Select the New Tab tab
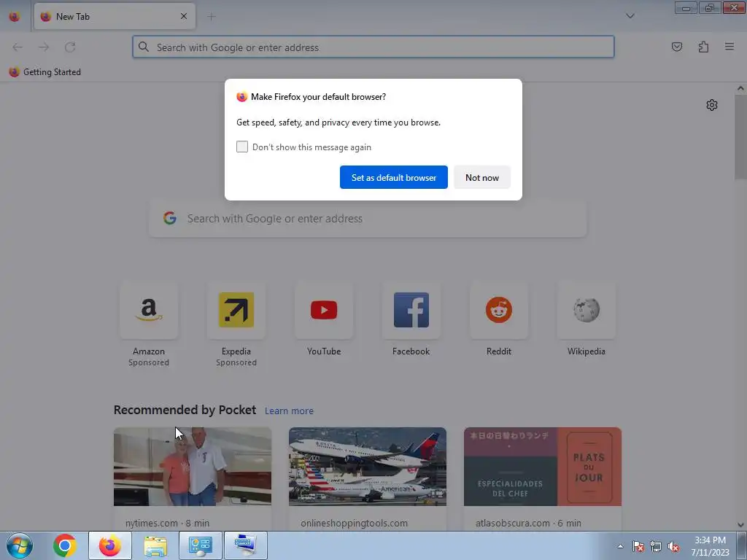 click(115, 16)
